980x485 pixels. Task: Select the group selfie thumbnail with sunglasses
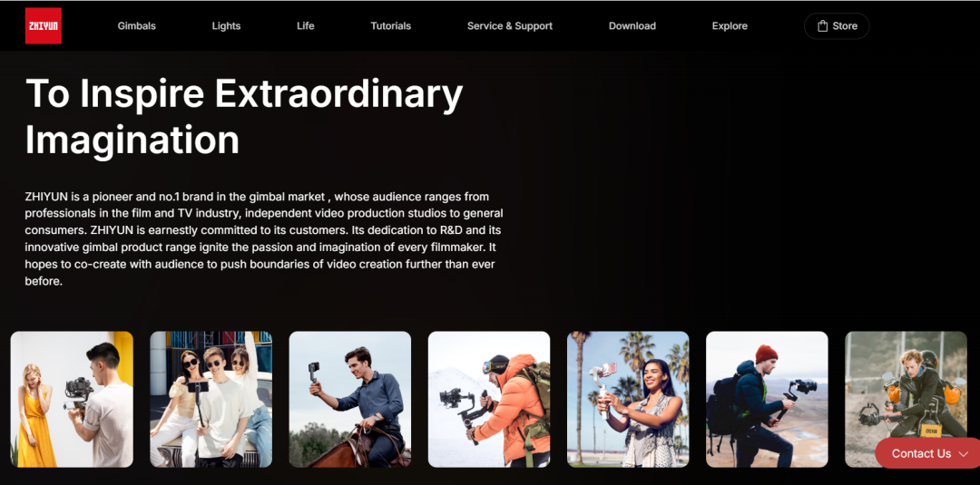point(211,399)
